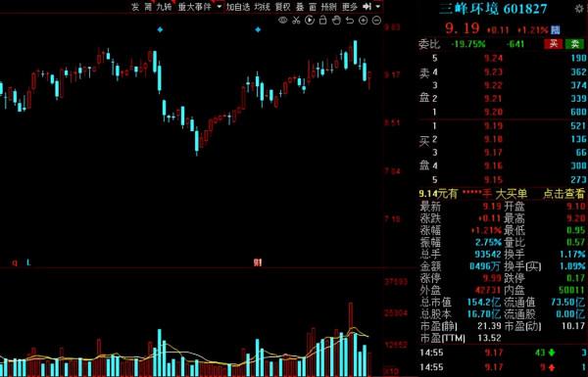
Task: Expand the dropdown arrow after 重大事件
Action: pos(220,7)
